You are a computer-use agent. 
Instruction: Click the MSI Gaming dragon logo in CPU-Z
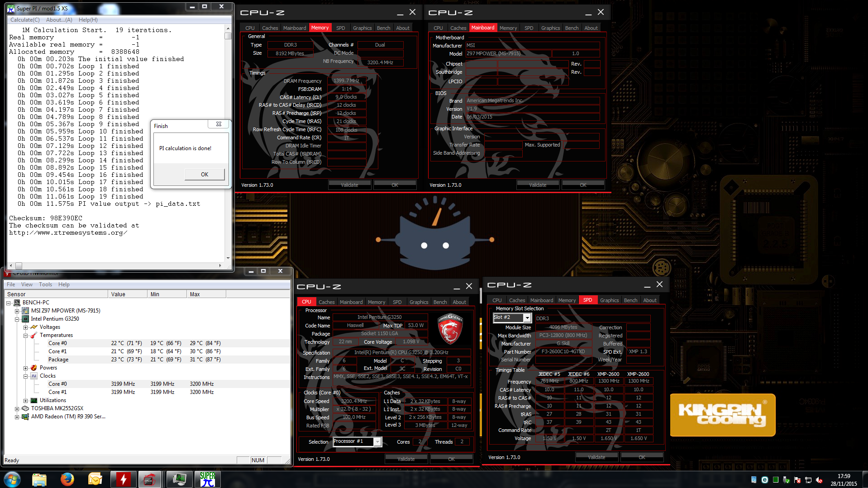point(450,329)
